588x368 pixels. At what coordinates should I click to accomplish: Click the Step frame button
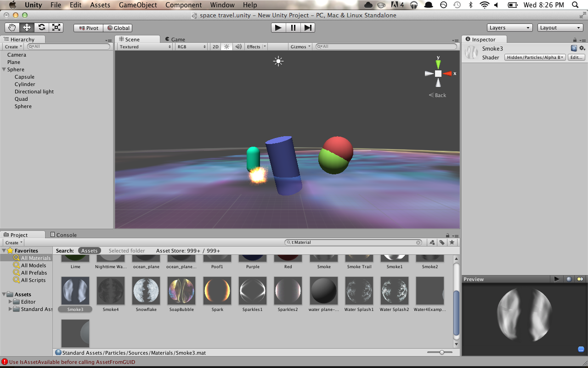point(308,28)
